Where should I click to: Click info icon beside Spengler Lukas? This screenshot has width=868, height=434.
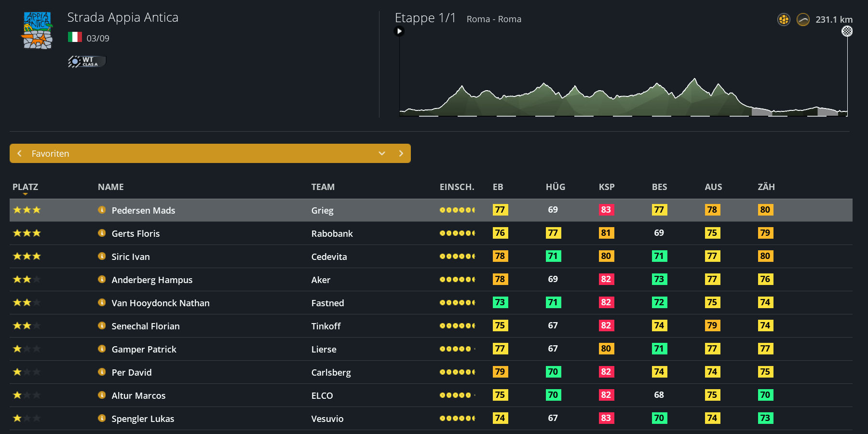coord(102,418)
